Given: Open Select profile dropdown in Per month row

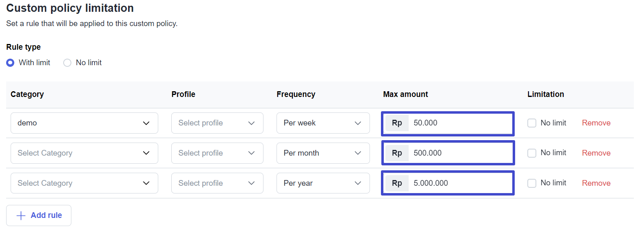Looking at the screenshot, I should click(x=217, y=153).
